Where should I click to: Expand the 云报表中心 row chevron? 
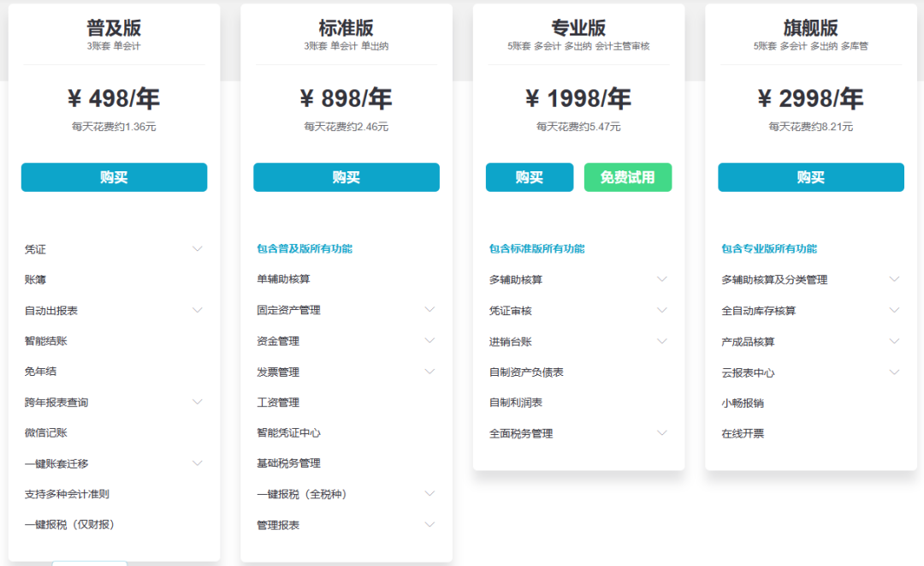(x=894, y=372)
